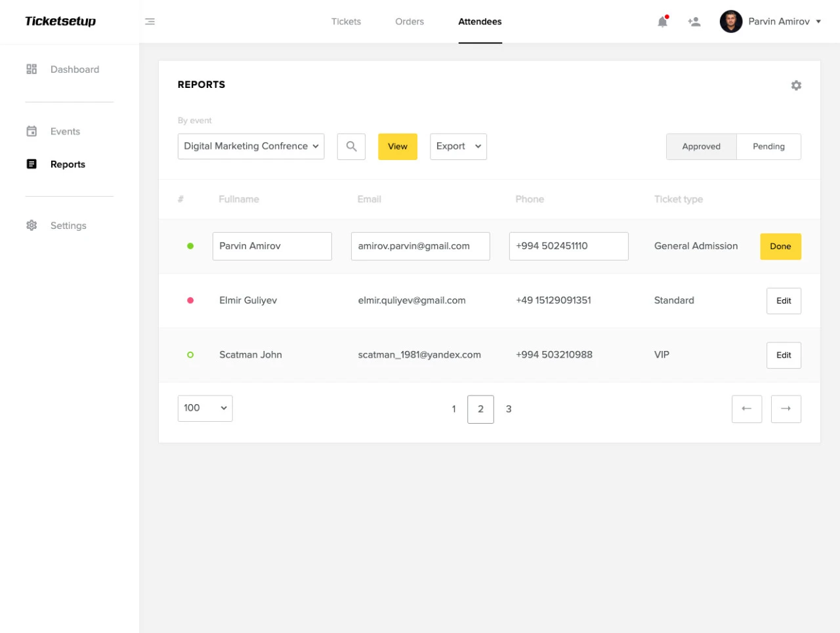Select the Dashboard sidebar icon
Viewport: 840px width, 633px height.
coord(31,69)
